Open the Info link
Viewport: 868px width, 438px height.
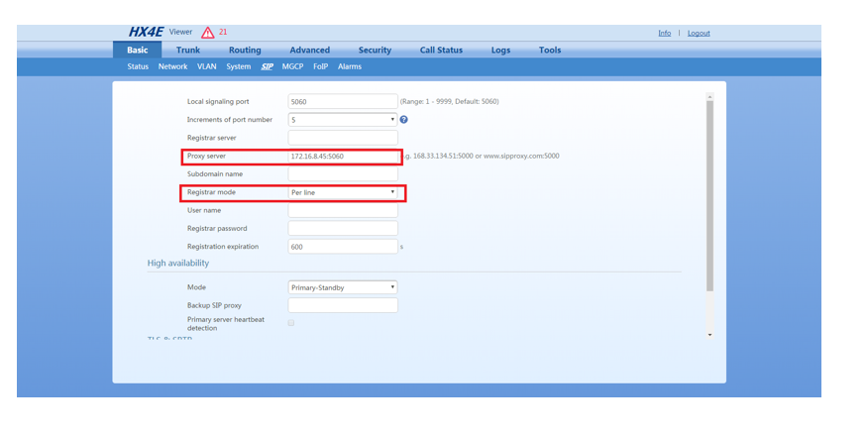click(x=664, y=34)
